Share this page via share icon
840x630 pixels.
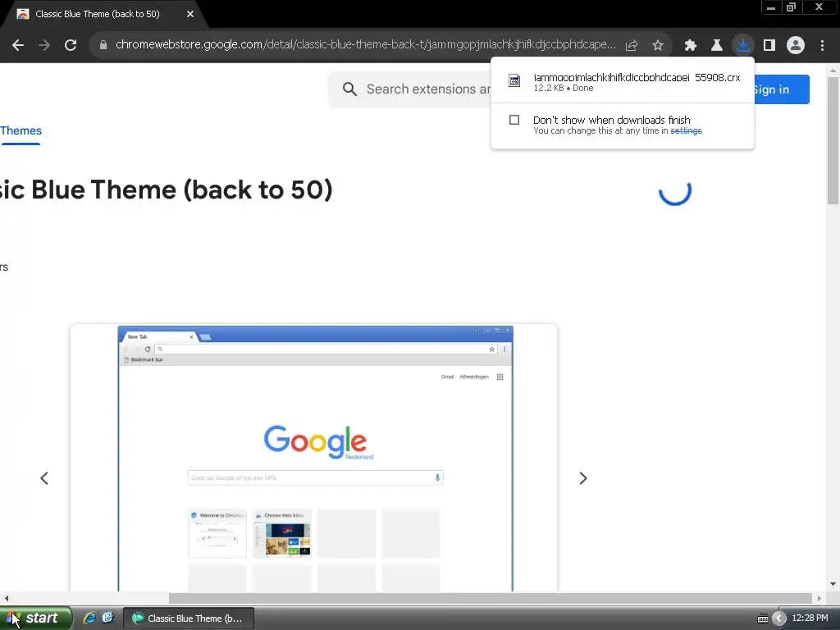coord(632,45)
